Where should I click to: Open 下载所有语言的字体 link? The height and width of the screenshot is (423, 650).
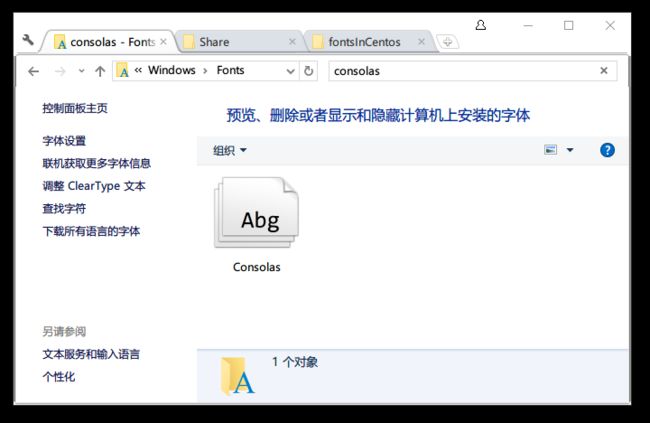click(91, 231)
